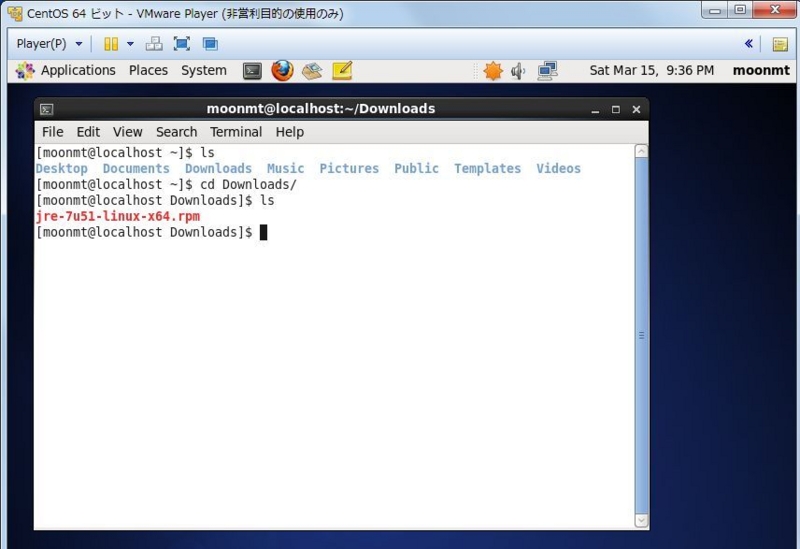Click the Downloads directory name in ls output
The image size is (800, 549).
pyautogui.click(x=218, y=169)
